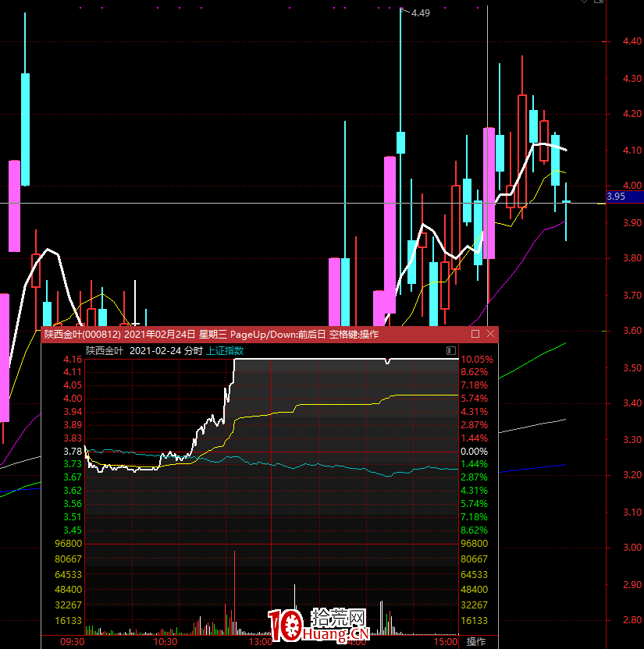This screenshot has height=649, width=644.
Task: Select the 4.20 price on main axis
Action: click(632, 113)
